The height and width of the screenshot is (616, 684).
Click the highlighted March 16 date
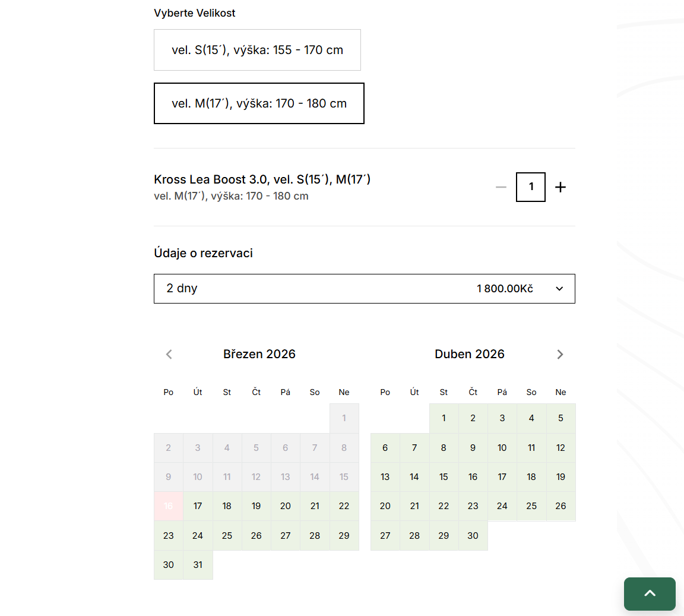click(169, 506)
